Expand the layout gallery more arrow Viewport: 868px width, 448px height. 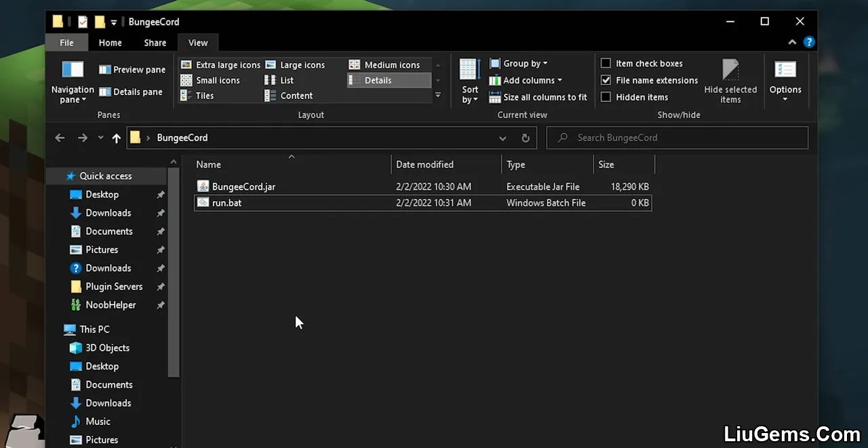click(438, 96)
